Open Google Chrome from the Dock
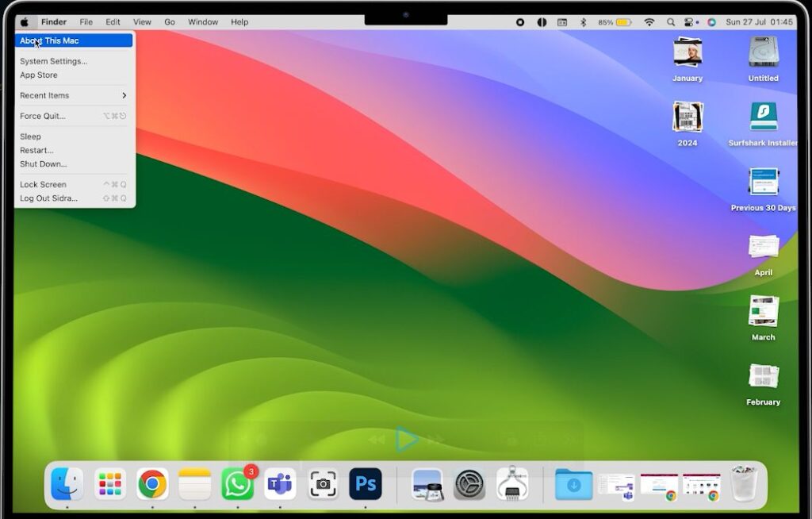This screenshot has height=519, width=812. [x=151, y=483]
